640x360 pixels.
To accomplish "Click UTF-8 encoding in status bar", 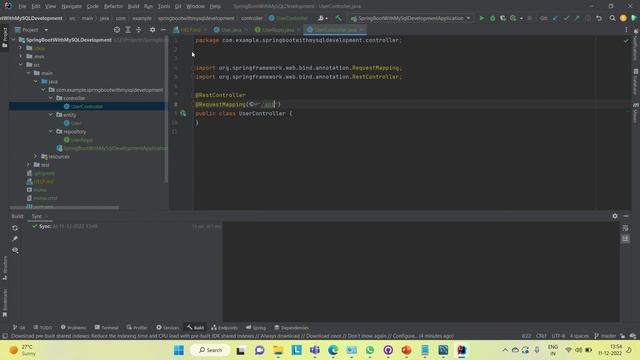I will pyautogui.click(x=558, y=336).
